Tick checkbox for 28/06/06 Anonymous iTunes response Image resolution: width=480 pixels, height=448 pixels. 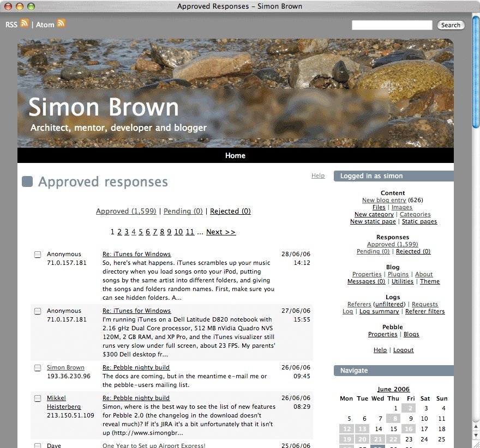click(x=37, y=255)
